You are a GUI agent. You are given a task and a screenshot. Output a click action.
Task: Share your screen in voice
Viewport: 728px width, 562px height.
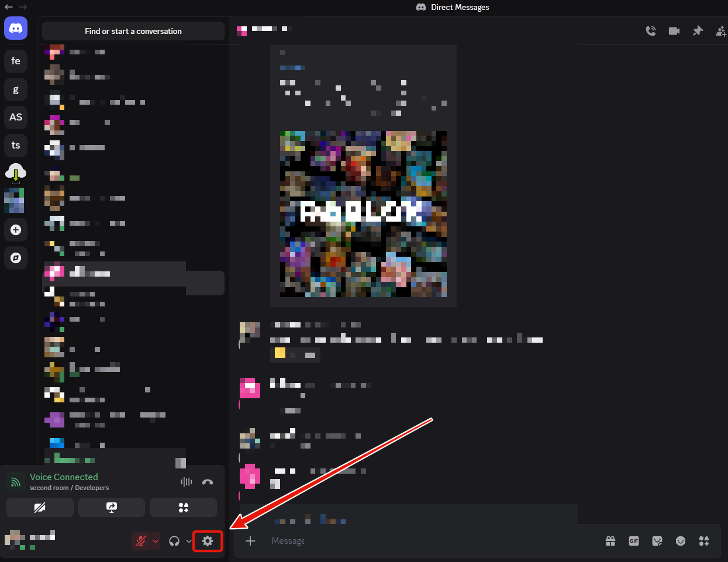coord(112,508)
